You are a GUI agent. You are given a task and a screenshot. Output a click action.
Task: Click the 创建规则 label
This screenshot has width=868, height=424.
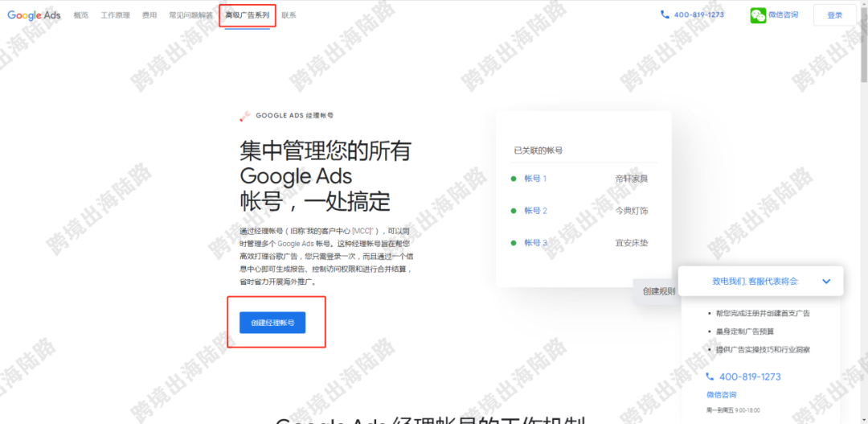(x=659, y=291)
